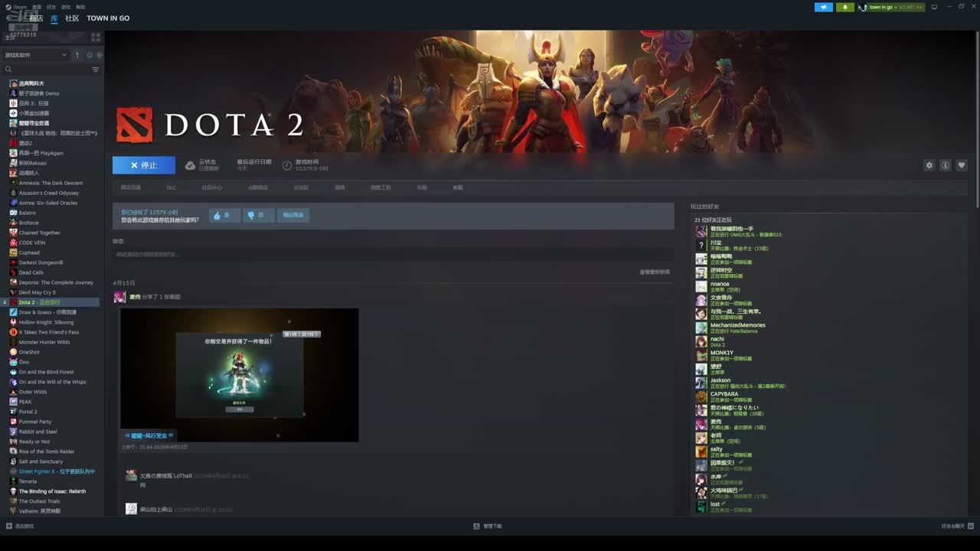Open the shared Dota 2 screenshot thumbnail
The height and width of the screenshot is (551, 980).
tap(239, 369)
